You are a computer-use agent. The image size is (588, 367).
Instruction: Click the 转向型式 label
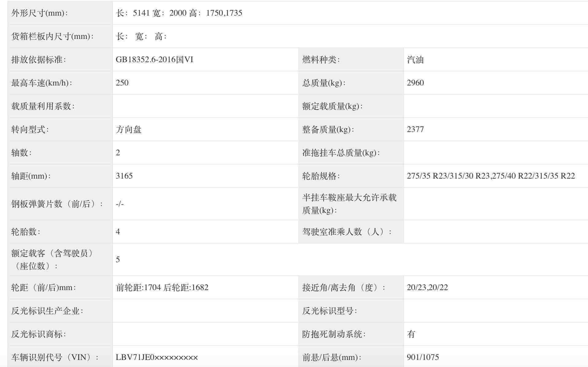click(30, 129)
